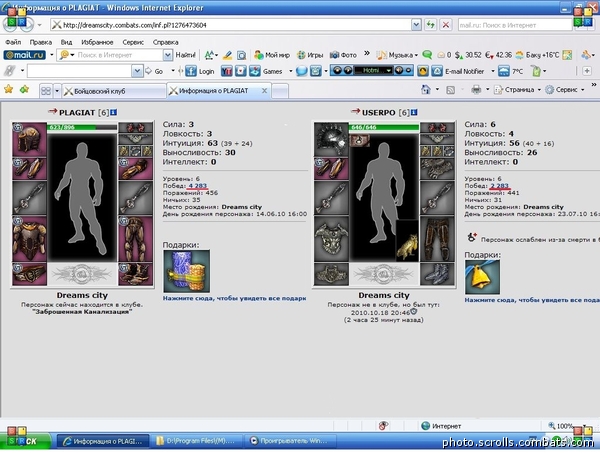Open USERPO's victories count link 2 283
The height and width of the screenshot is (453, 600).
click(x=499, y=186)
